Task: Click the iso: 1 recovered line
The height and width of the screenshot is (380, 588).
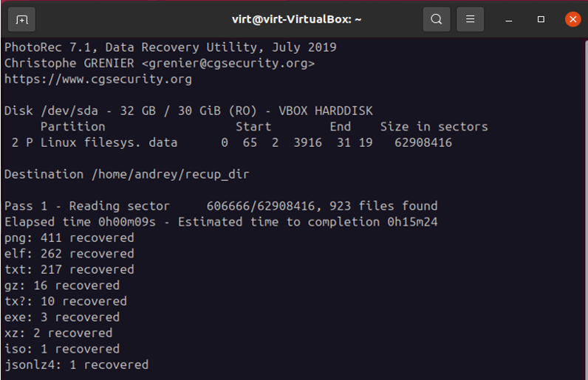Action: (x=62, y=349)
